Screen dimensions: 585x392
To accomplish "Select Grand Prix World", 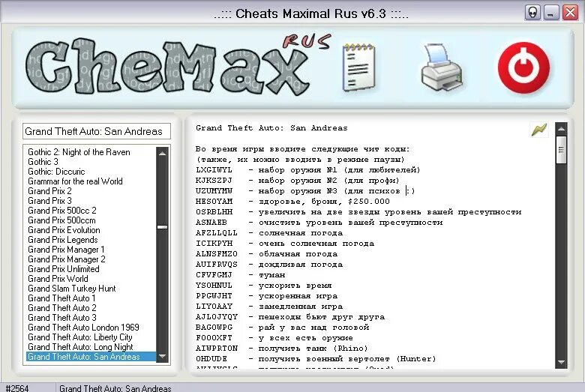I will pyautogui.click(x=58, y=279).
